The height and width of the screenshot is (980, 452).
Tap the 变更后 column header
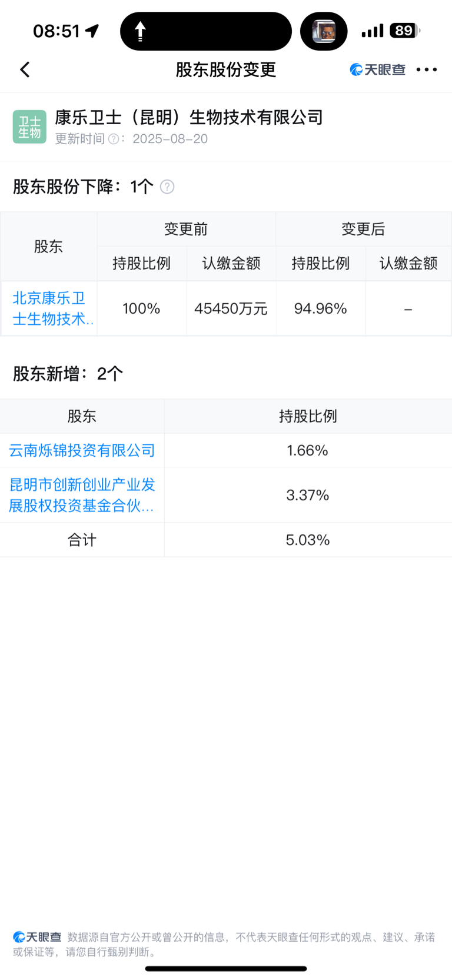tap(363, 229)
